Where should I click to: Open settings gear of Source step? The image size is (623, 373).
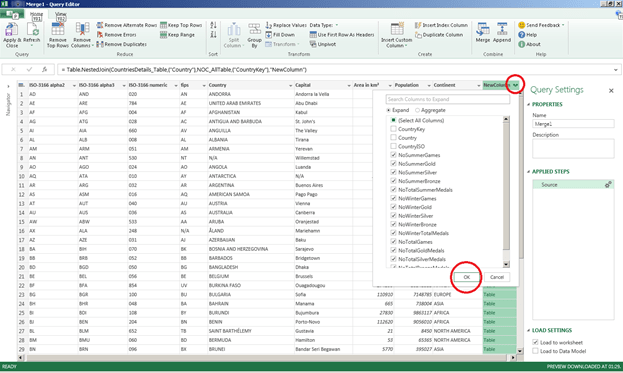point(608,185)
